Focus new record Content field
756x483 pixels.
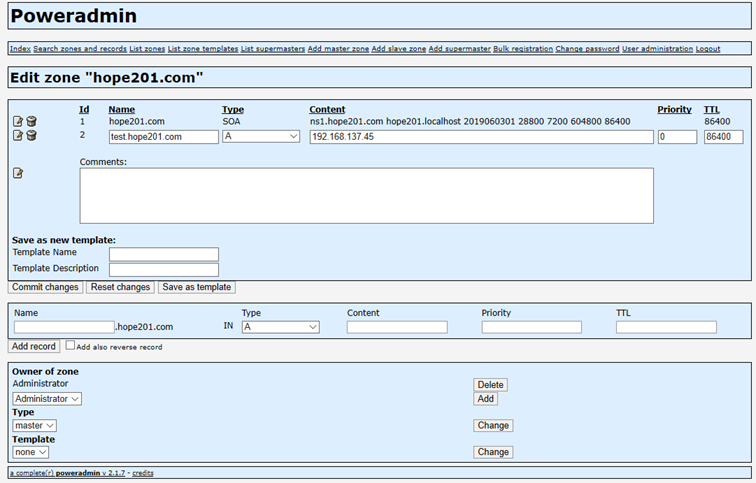coord(397,327)
